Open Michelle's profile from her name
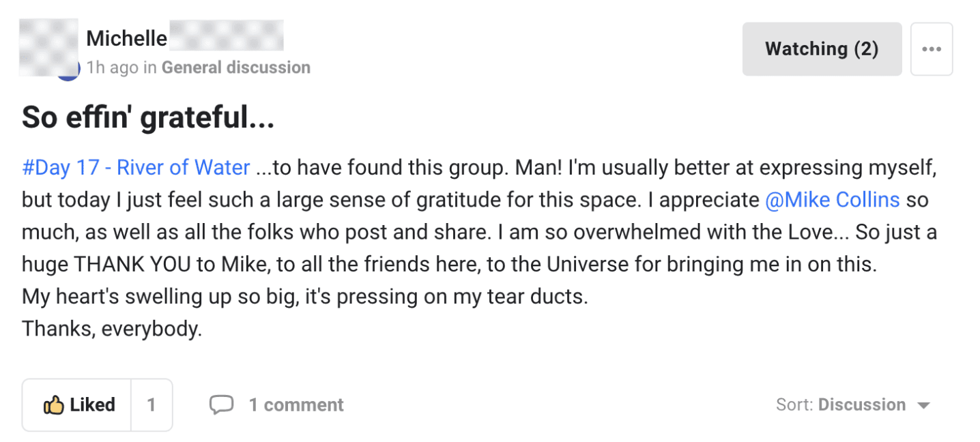This screenshot has width=980, height=442. point(127,39)
